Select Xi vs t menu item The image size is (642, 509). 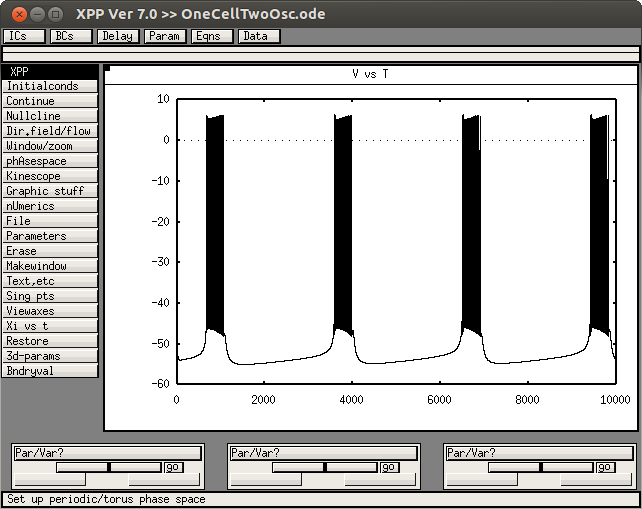pyautogui.click(x=50, y=326)
